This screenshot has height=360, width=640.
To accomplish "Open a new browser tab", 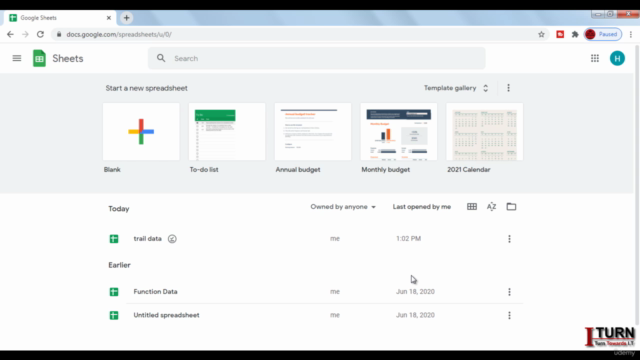I will pyautogui.click(x=127, y=18).
